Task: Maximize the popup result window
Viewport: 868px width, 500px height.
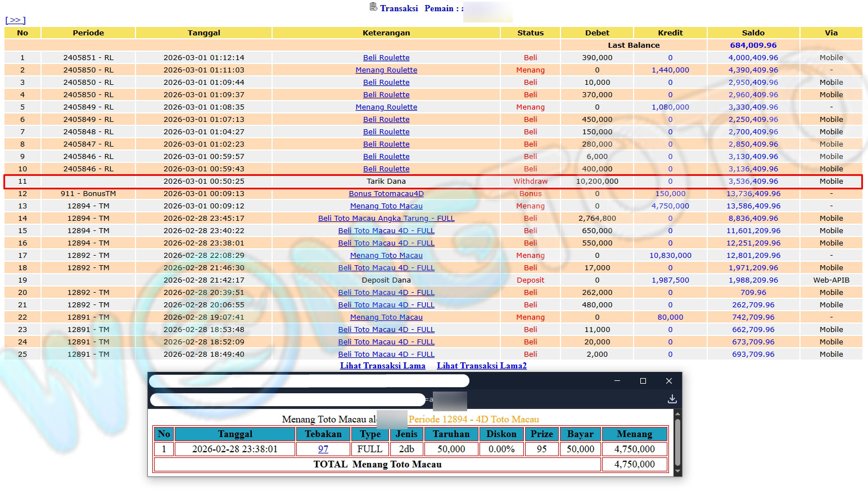Action: 643,381
